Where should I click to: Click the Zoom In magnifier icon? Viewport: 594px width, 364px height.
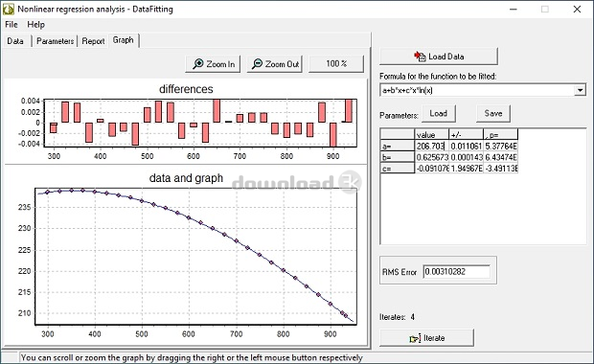click(x=197, y=64)
